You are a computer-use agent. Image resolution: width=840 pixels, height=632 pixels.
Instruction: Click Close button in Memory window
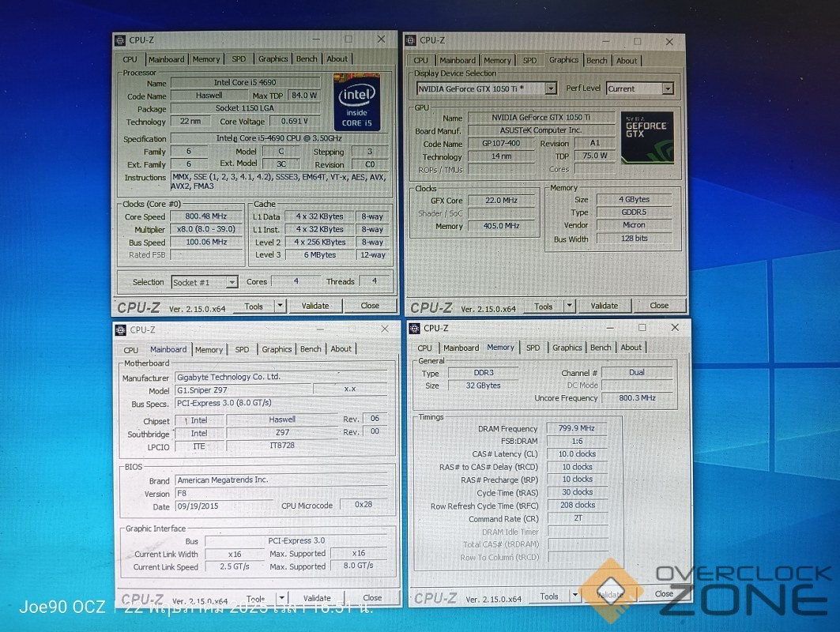point(664,593)
